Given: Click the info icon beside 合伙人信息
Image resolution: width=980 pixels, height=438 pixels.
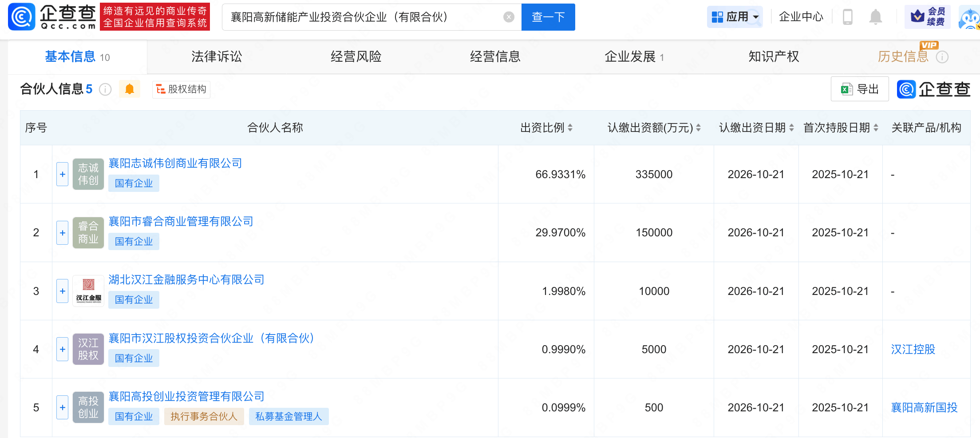Looking at the screenshot, I should 105,90.
